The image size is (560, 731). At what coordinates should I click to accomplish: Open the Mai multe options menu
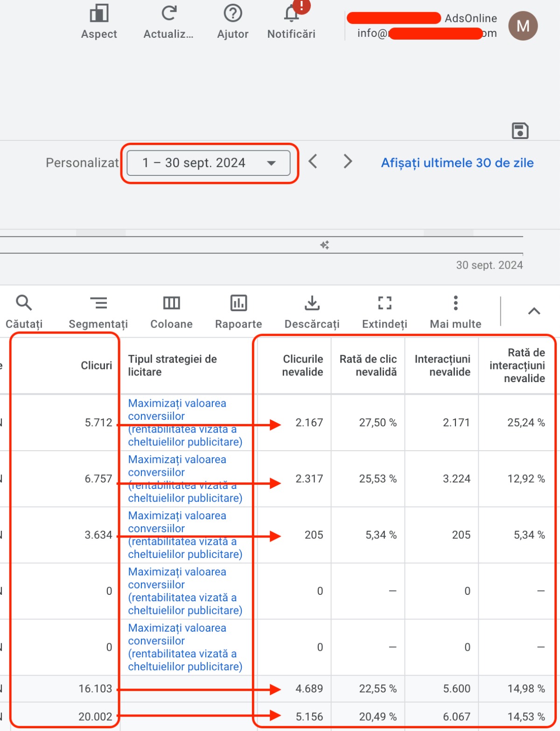(455, 312)
